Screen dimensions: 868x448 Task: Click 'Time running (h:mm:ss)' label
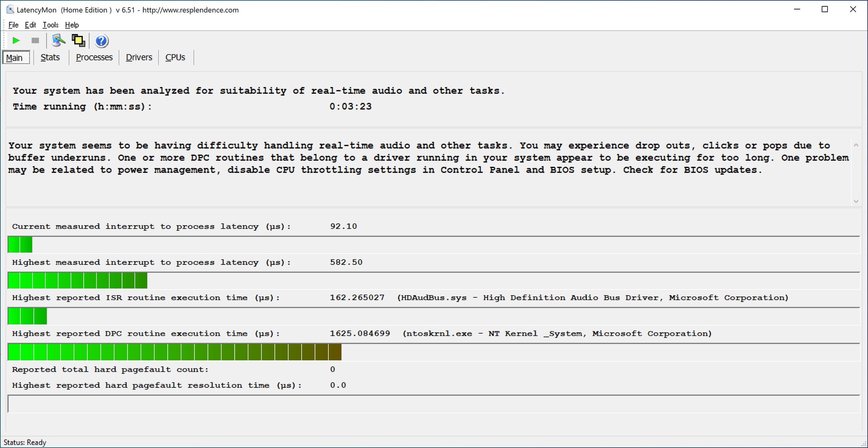tap(82, 107)
